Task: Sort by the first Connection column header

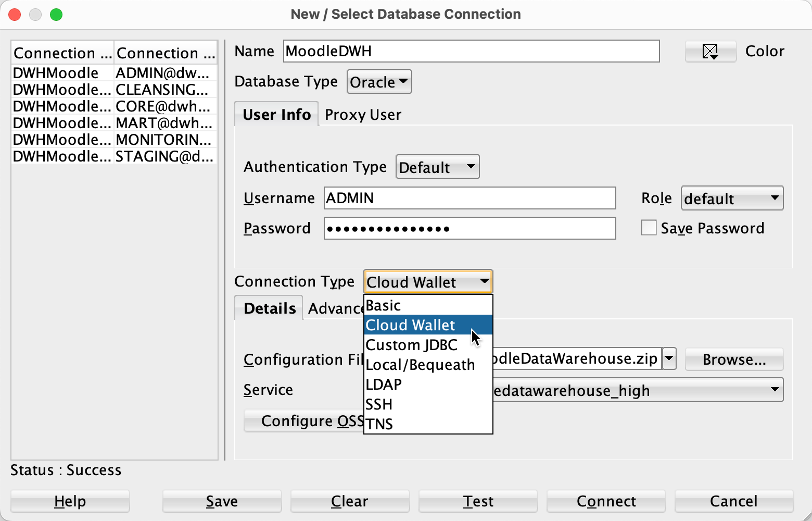Action: tap(62, 53)
